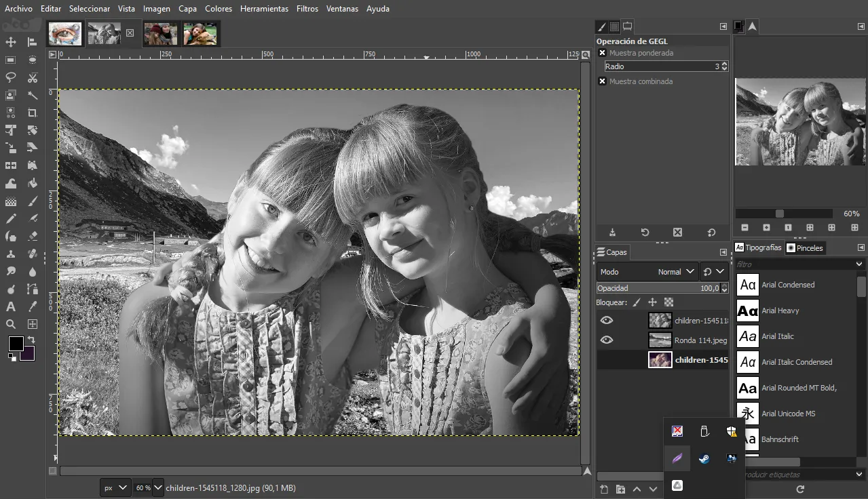
Task: Select the Paintbrush tool
Action: (33, 201)
